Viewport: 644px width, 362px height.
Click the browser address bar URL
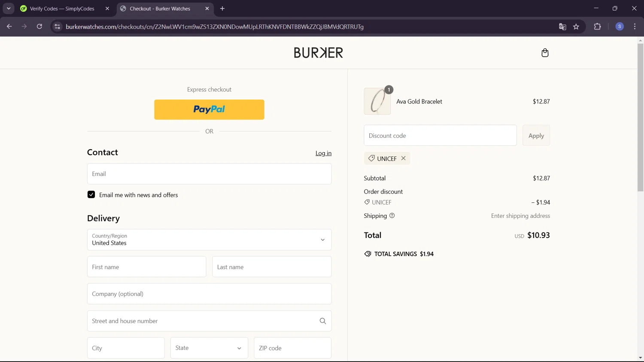215,27
